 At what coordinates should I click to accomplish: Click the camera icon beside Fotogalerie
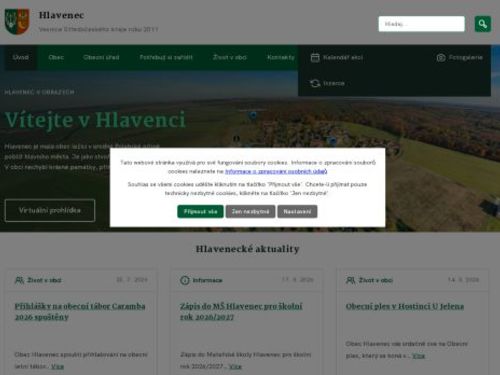(x=441, y=58)
